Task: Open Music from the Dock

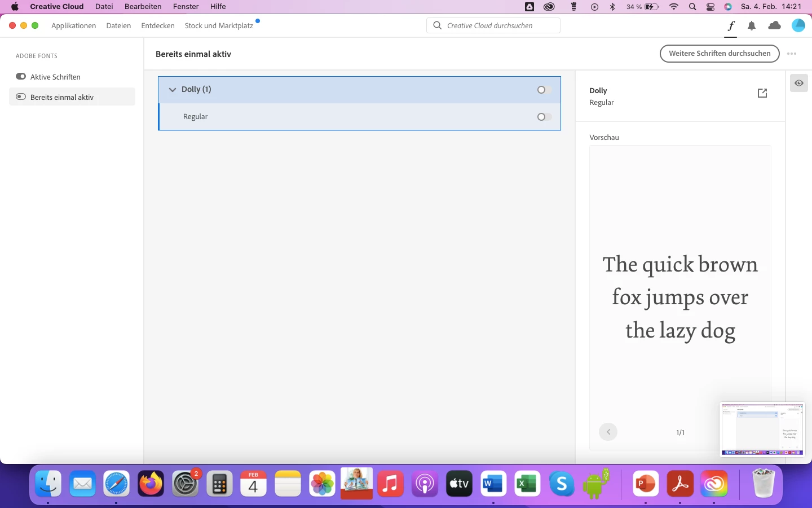Action: point(390,484)
